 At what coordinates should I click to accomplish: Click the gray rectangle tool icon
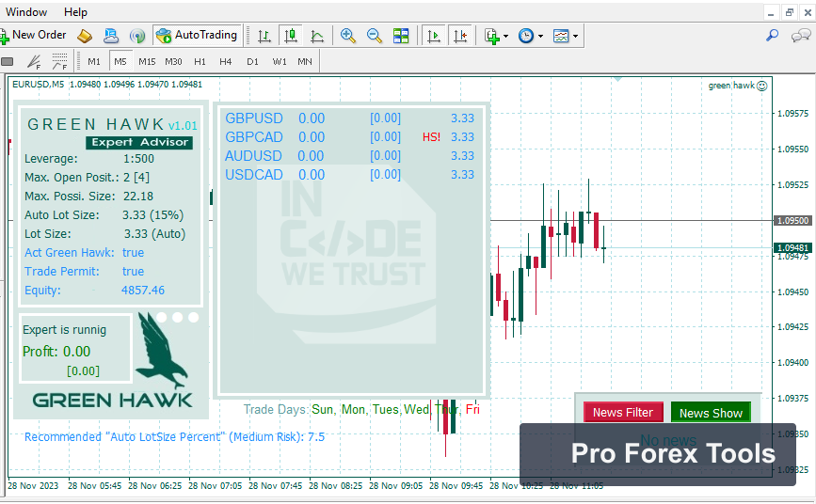coord(8,62)
